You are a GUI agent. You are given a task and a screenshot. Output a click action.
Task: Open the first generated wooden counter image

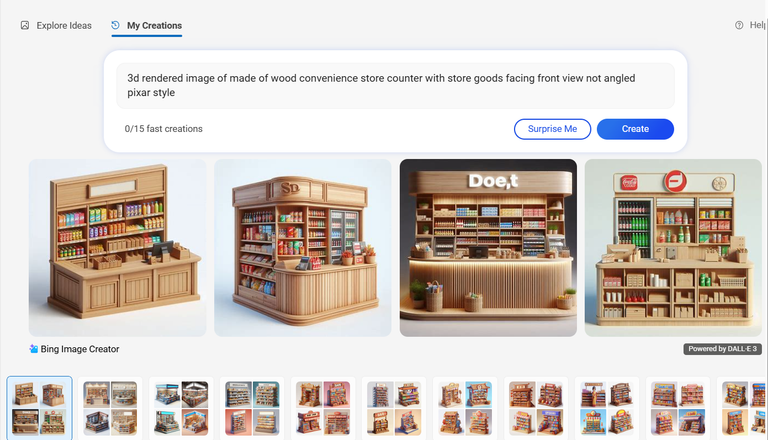pos(118,247)
